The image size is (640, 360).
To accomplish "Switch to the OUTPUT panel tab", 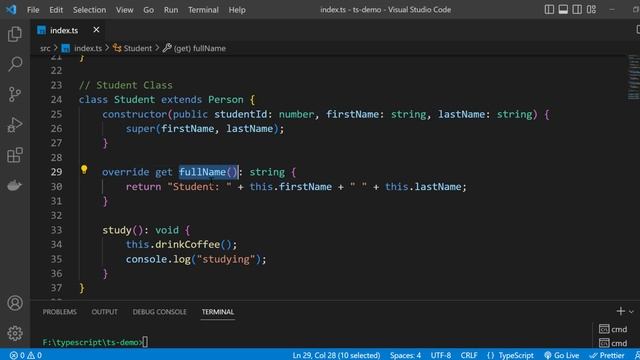I will click(104, 312).
